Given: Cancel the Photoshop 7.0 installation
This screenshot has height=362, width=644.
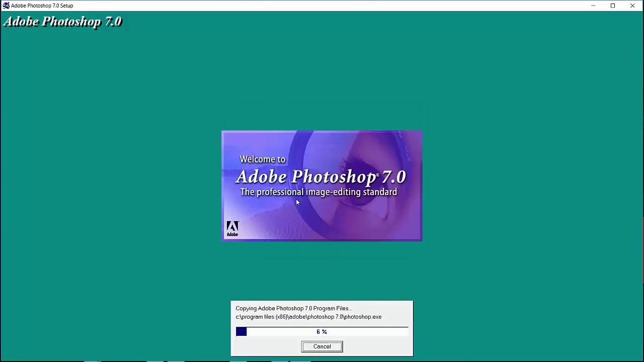Looking at the screenshot, I should (322, 346).
